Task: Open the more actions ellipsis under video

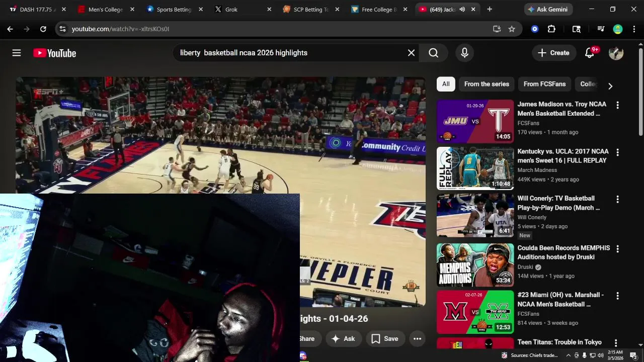Action: click(x=417, y=339)
